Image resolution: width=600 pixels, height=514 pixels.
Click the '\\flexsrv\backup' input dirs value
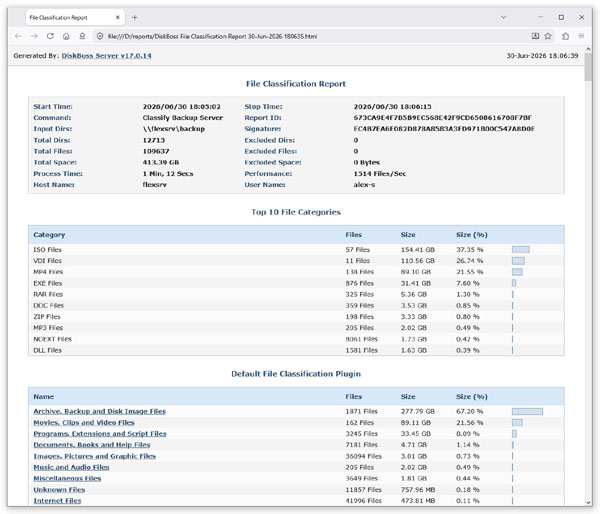tap(174, 129)
